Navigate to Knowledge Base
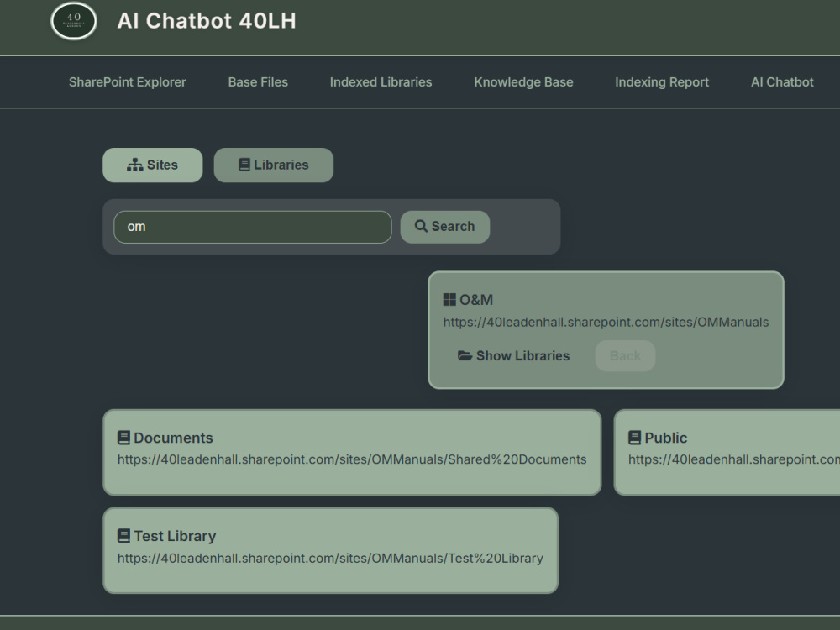This screenshot has width=840, height=630. pos(523,82)
